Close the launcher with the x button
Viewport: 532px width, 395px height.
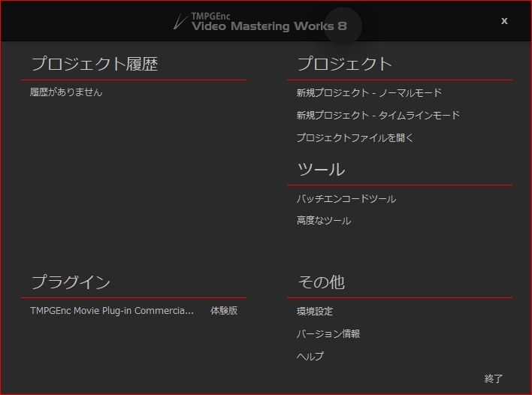click(x=504, y=21)
